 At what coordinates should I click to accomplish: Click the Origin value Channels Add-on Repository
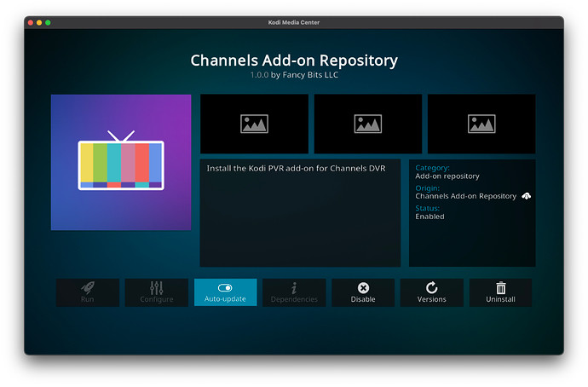[x=465, y=196]
